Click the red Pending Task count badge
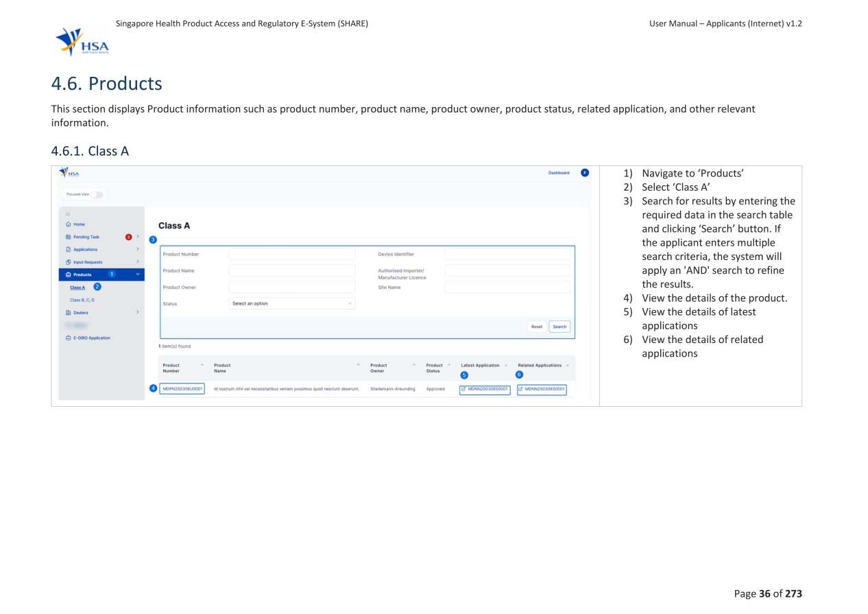Image resolution: width=868 pixels, height=614 pixels. pos(128,237)
